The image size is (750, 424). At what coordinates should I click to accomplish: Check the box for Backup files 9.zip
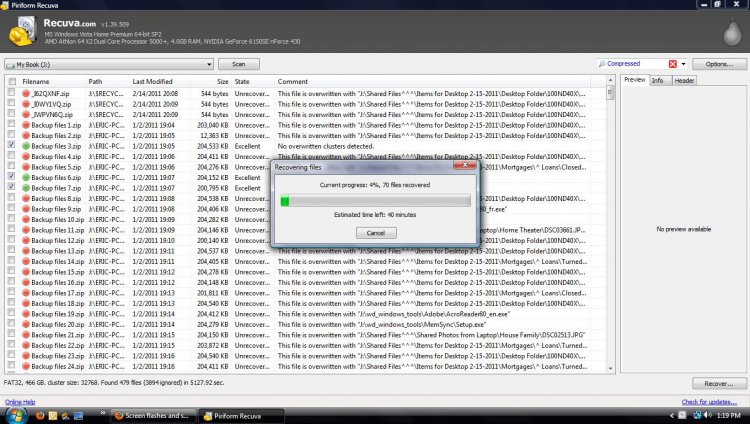11,208
